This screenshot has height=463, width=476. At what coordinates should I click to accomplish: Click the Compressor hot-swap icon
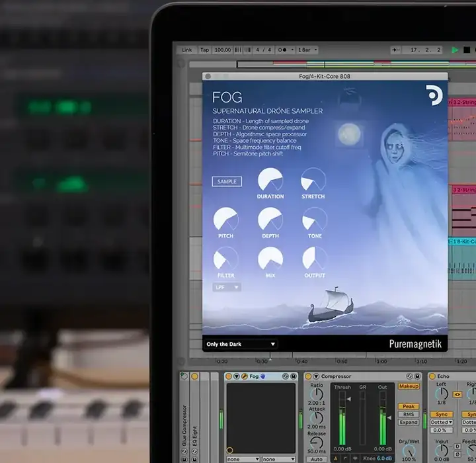coord(409,376)
